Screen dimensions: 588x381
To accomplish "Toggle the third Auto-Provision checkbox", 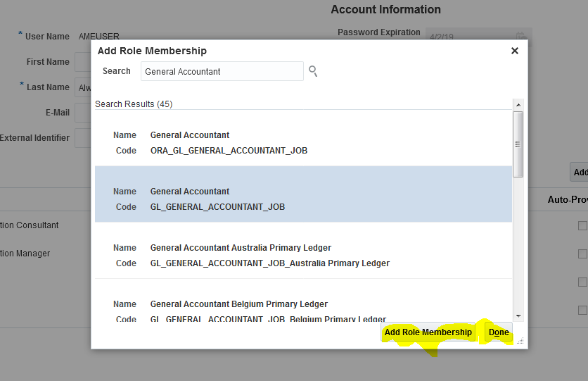I will 582,282.
